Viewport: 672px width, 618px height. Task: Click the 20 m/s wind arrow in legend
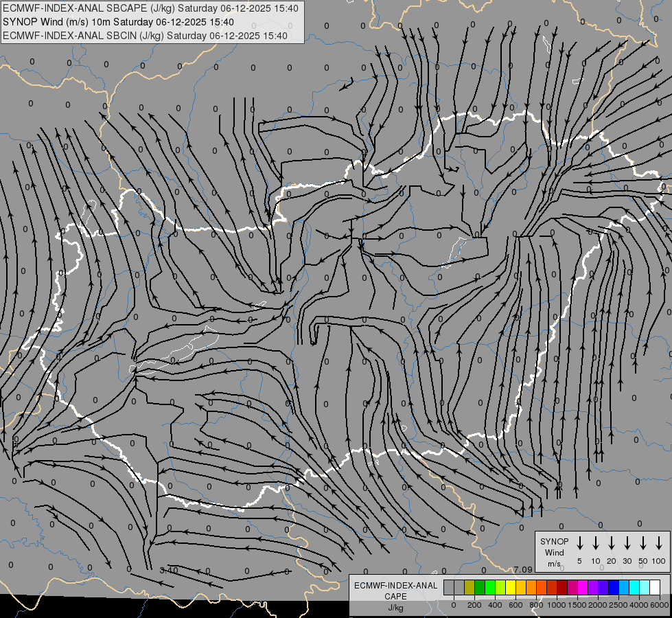(x=611, y=543)
